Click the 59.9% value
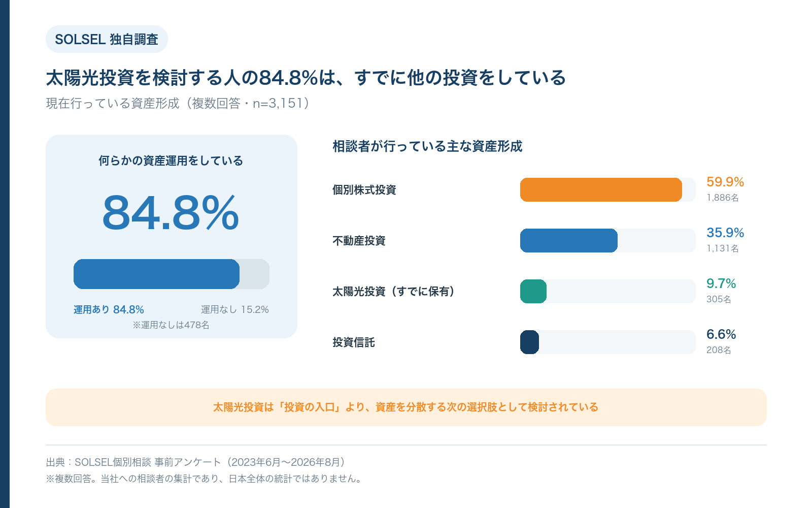The height and width of the screenshot is (508, 812). click(x=725, y=182)
